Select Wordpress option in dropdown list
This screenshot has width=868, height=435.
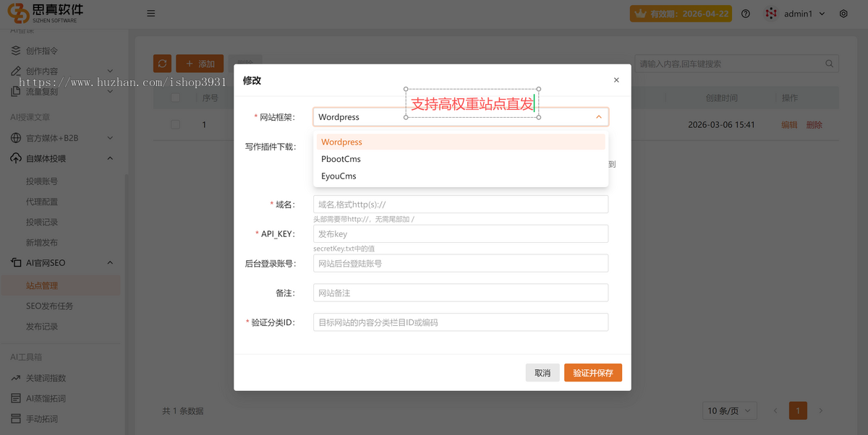pyautogui.click(x=461, y=142)
